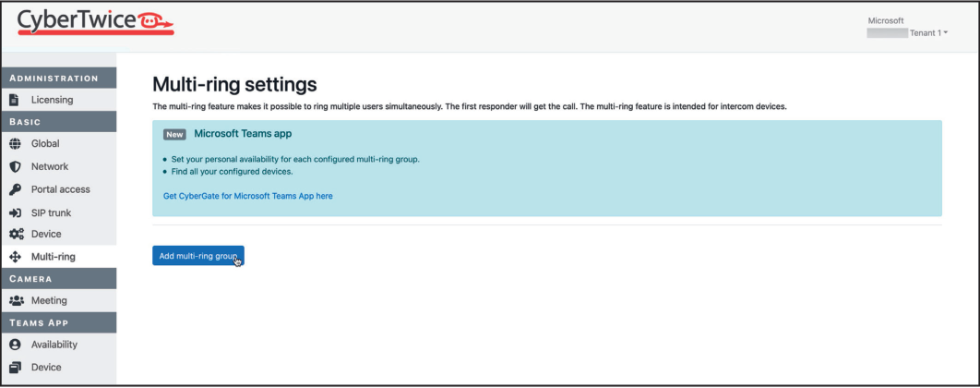
Task: Click the Basic section header
Action: [x=59, y=122]
